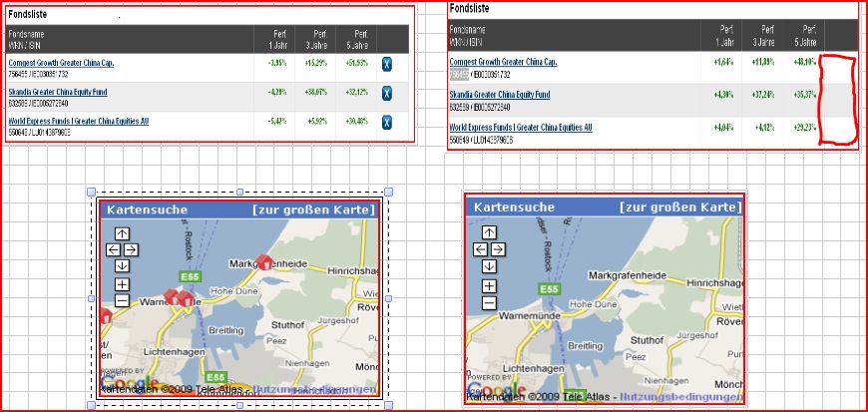The image size is (868, 412).
Task: Select the '+35,37%' performance value
Action: [805, 95]
